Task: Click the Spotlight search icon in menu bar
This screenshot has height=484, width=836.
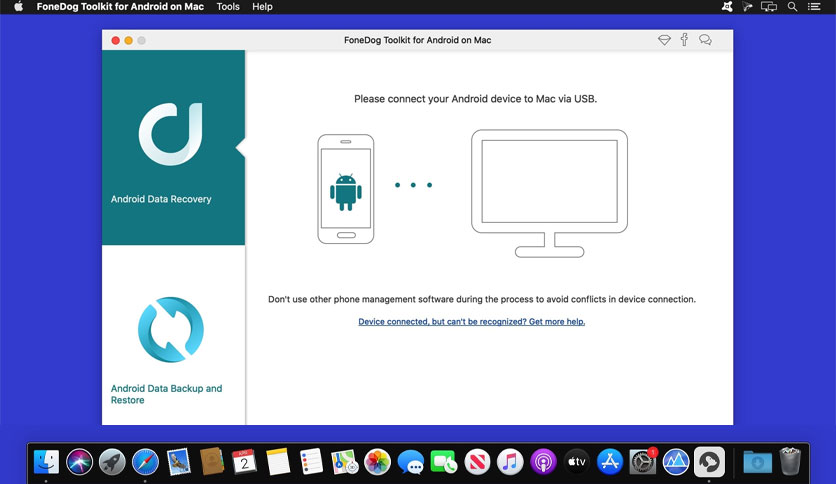Action: pyautogui.click(x=792, y=6)
